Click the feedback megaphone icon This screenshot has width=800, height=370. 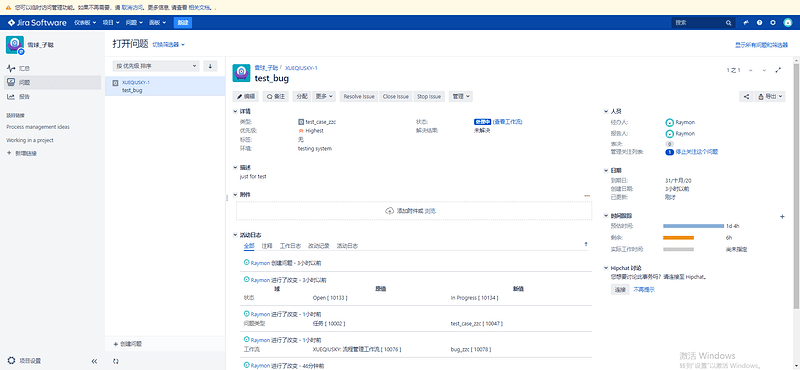coord(746,22)
